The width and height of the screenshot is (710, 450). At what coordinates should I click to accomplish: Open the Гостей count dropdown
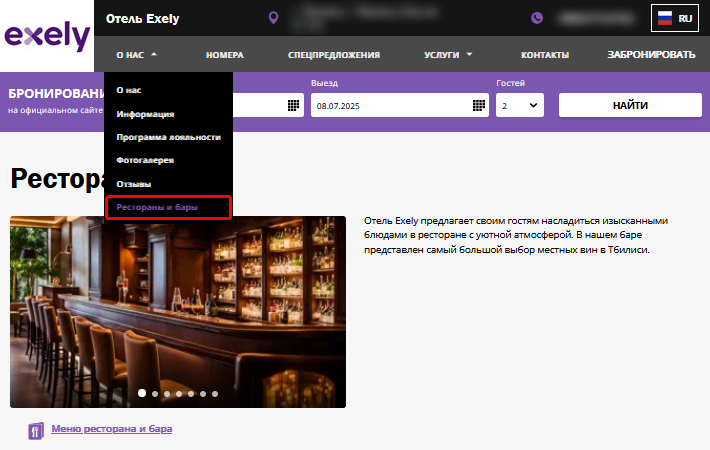(x=520, y=105)
